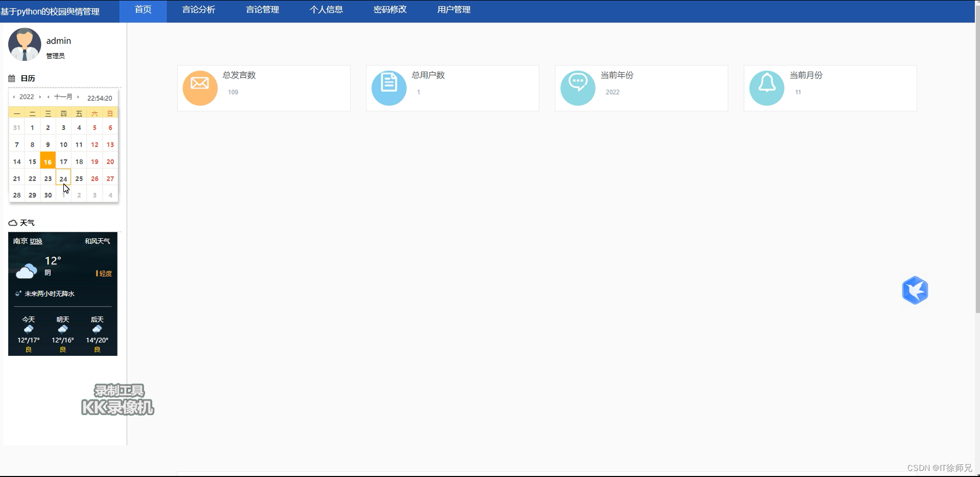
Task: Open the 个人信息 menu
Action: click(x=326, y=10)
